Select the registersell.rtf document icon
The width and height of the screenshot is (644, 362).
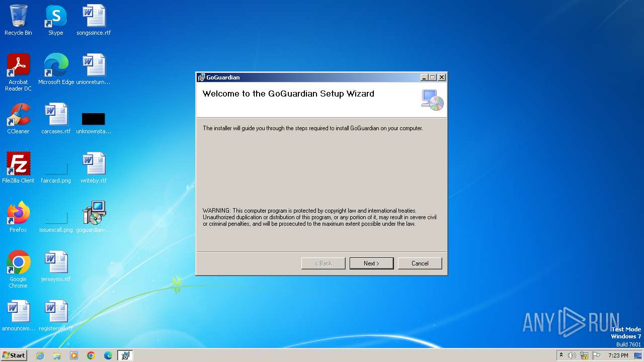click(x=56, y=316)
